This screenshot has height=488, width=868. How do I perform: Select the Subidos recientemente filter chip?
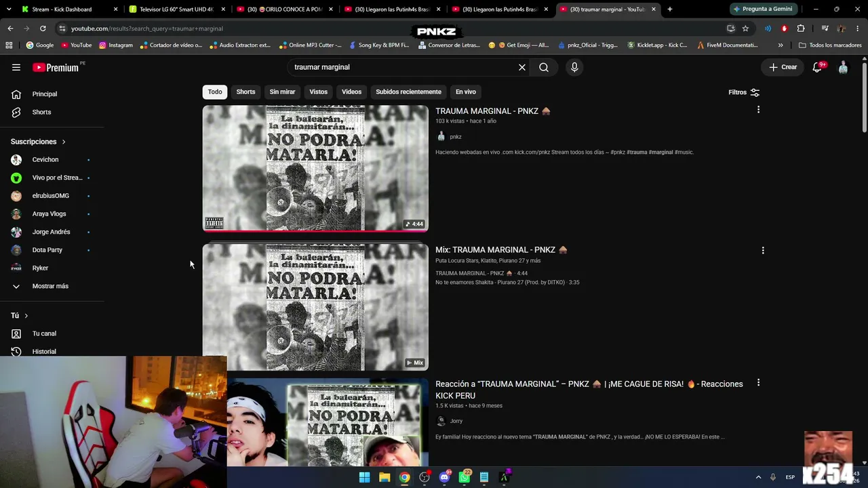click(408, 92)
